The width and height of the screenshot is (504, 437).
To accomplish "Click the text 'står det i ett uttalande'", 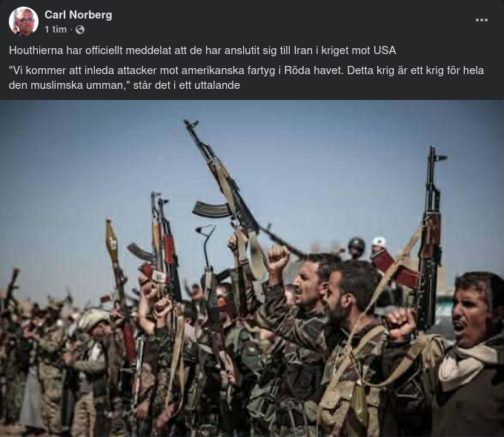I will [187, 85].
